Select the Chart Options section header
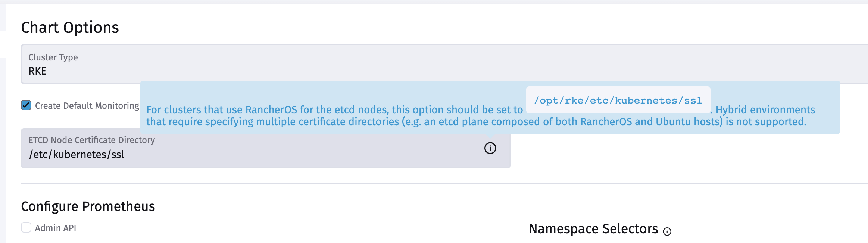Viewport: 868px width, 243px height. pyautogui.click(x=70, y=27)
